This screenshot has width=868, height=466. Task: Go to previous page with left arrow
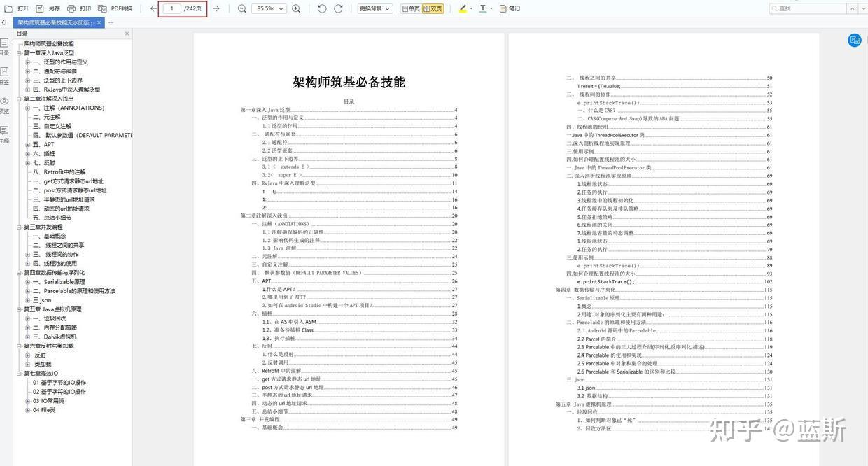point(153,8)
